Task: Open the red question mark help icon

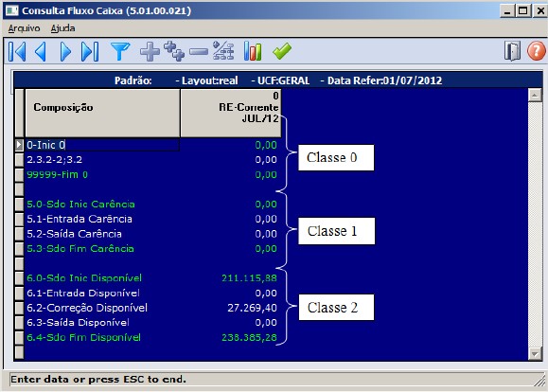Action: click(536, 51)
